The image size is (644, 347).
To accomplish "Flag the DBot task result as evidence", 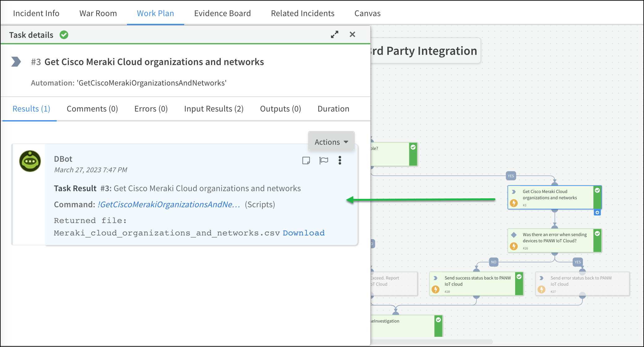I will pos(323,160).
